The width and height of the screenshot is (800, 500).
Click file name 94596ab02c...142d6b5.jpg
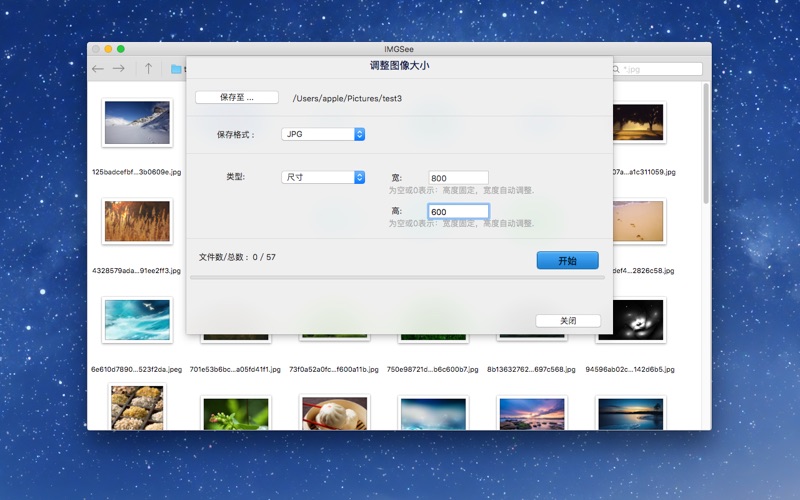coord(630,369)
